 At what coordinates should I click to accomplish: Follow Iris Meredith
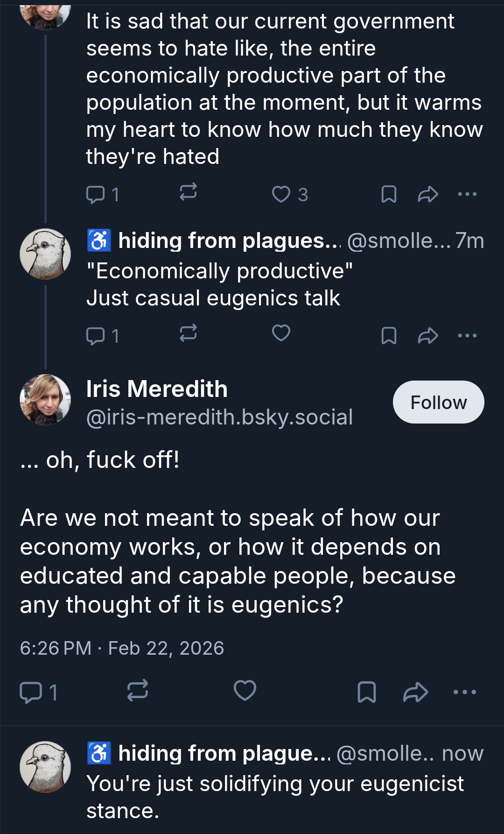(x=438, y=402)
